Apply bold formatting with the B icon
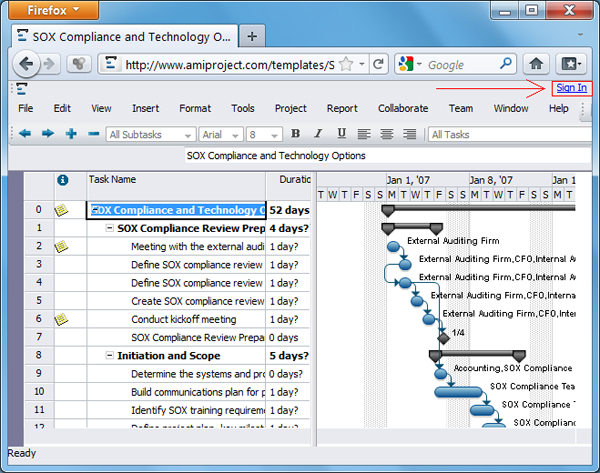Screen dimensions: 600x473 pos(295,134)
